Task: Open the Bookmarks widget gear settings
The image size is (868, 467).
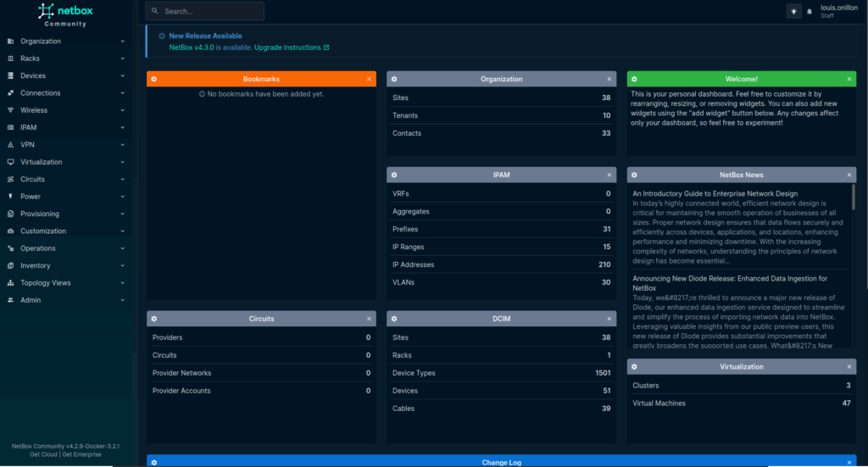Action: tap(154, 79)
